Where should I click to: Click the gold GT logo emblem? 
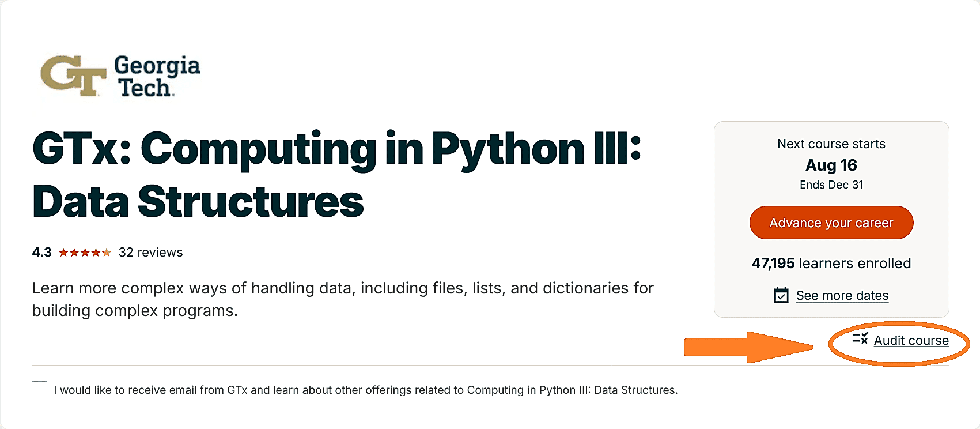(73, 76)
